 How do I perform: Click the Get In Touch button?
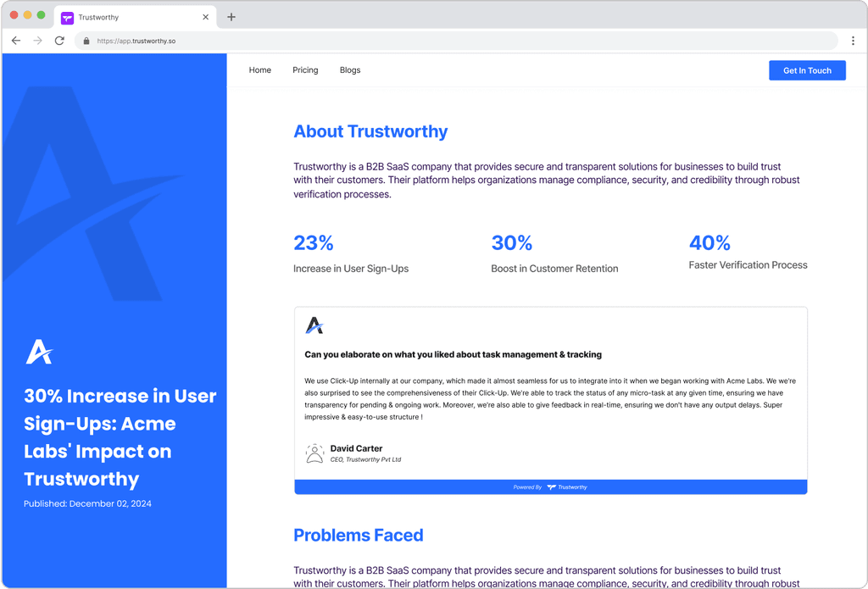[807, 70]
